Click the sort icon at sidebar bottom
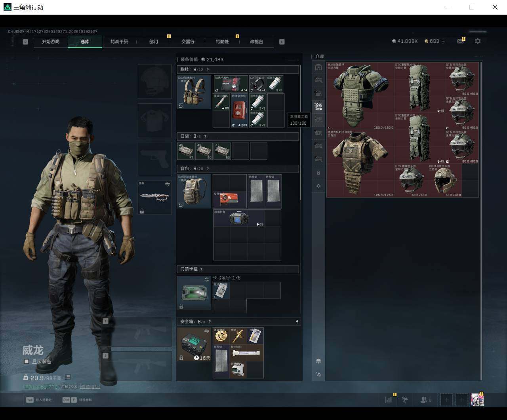 point(318,374)
